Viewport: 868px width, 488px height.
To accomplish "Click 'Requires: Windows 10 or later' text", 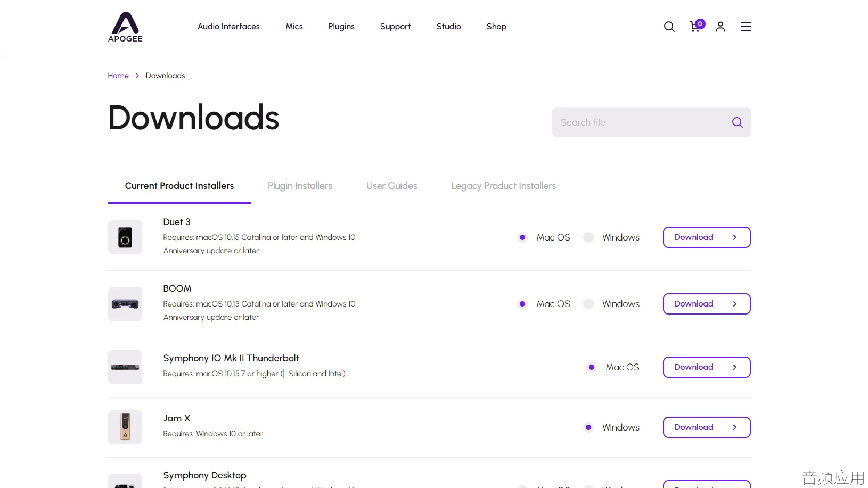I will pyautogui.click(x=213, y=434).
